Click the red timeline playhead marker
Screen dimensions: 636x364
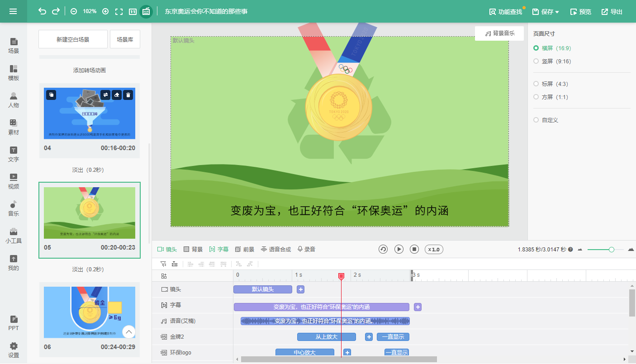click(342, 276)
